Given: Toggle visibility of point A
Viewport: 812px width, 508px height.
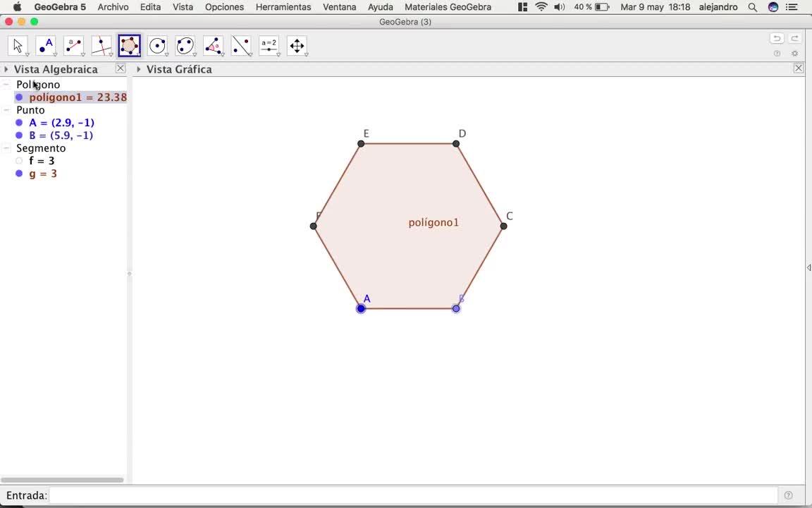Looking at the screenshot, I should click(19, 122).
